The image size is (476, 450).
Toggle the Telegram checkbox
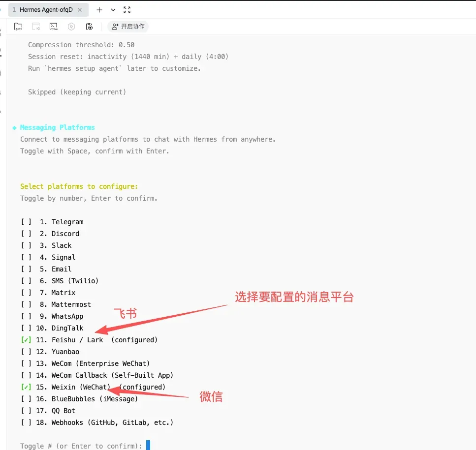[x=26, y=222]
